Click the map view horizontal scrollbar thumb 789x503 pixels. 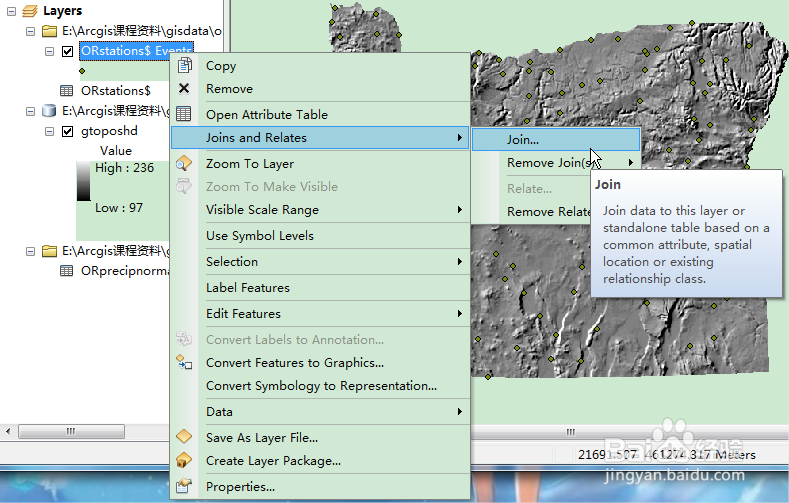571,432
